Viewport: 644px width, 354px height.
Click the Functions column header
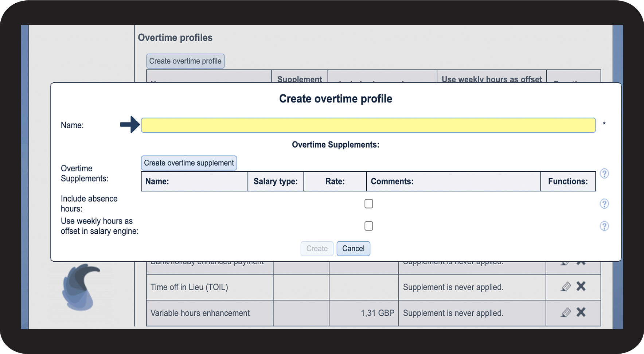coord(567,182)
